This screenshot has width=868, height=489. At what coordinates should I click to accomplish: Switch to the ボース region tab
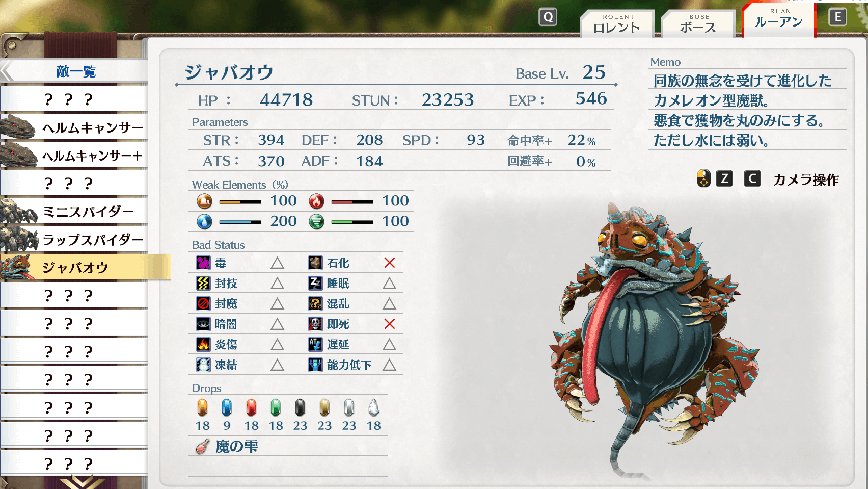point(698,24)
